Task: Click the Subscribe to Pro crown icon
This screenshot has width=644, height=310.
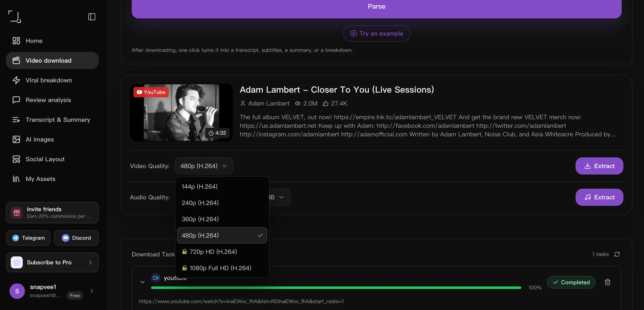Action: coord(17,262)
